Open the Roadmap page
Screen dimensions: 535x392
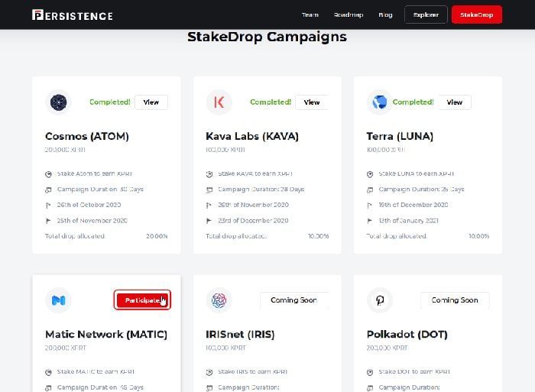click(x=349, y=15)
